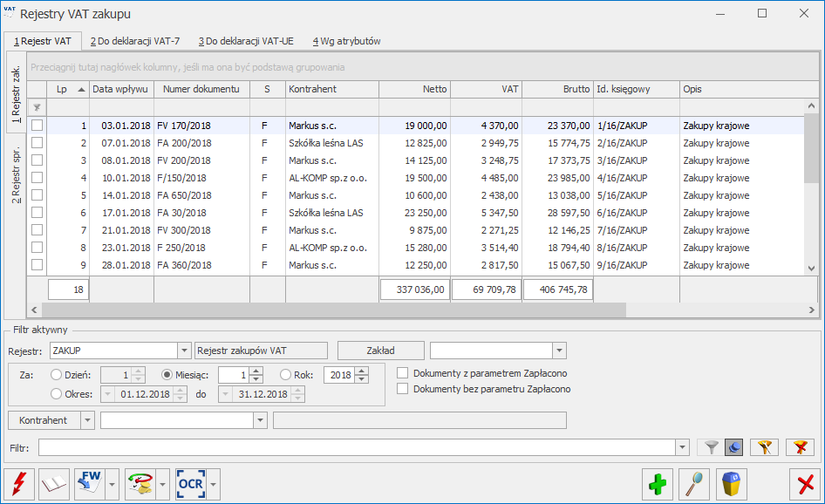The image size is (825, 504).
Task: Enable Dokumenty bez parametru Zapłacono
Action: pyautogui.click(x=403, y=389)
